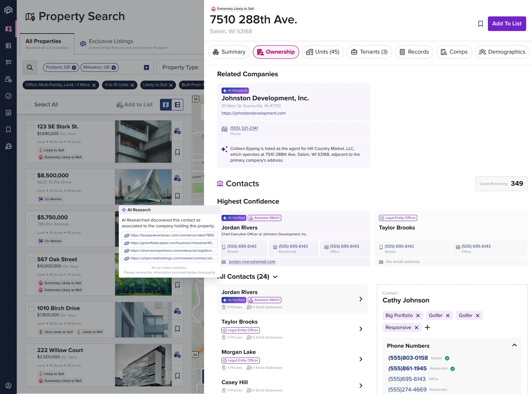Add 1010 Birch Drive to a list icon
This screenshot has height=394, width=532.
coord(177,311)
